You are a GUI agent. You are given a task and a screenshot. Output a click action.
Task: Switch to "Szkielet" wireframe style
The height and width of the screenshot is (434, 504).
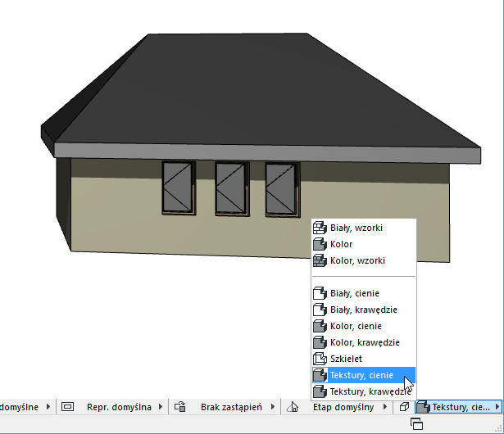point(364,359)
